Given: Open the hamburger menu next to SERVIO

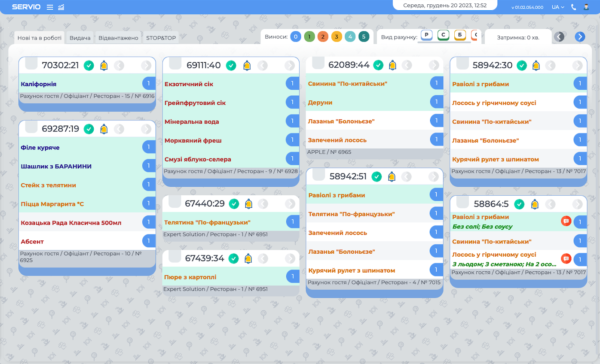Looking at the screenshot, I should pos(50,7).
